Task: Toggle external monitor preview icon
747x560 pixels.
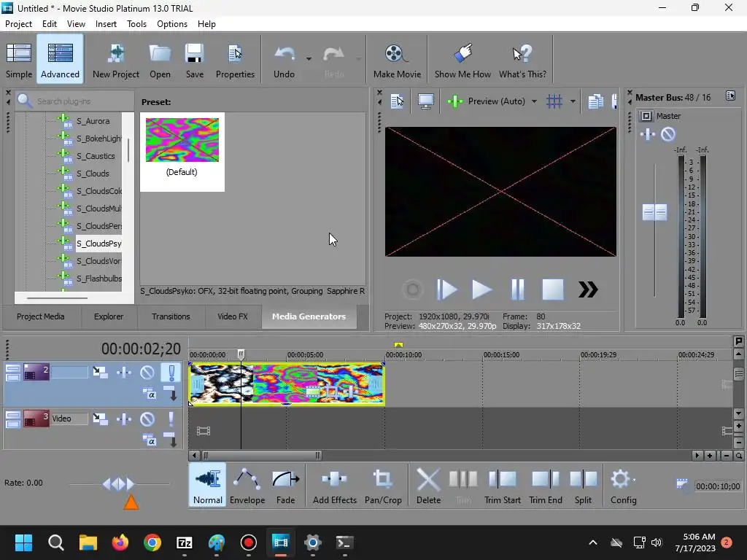Action: point(425,101)
